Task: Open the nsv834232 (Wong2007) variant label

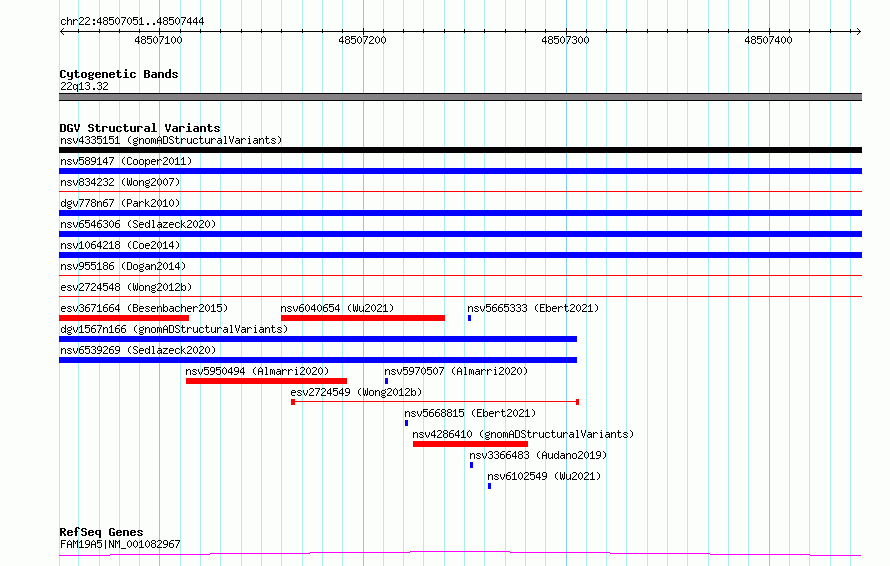Action: (120, 182)
